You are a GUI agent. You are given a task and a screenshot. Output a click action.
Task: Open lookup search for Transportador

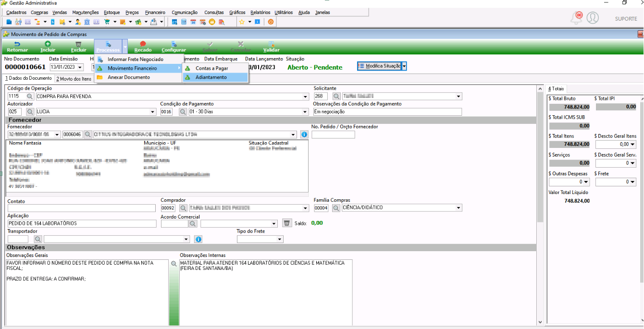(x=38, y=239)
